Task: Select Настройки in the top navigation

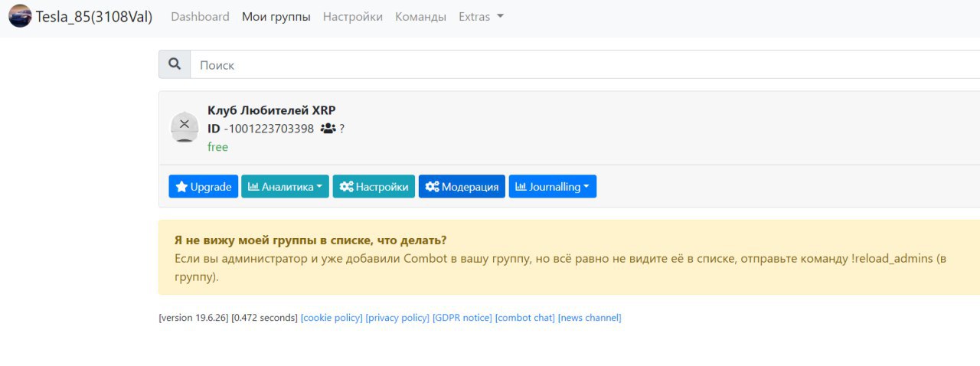Action: 352,16
